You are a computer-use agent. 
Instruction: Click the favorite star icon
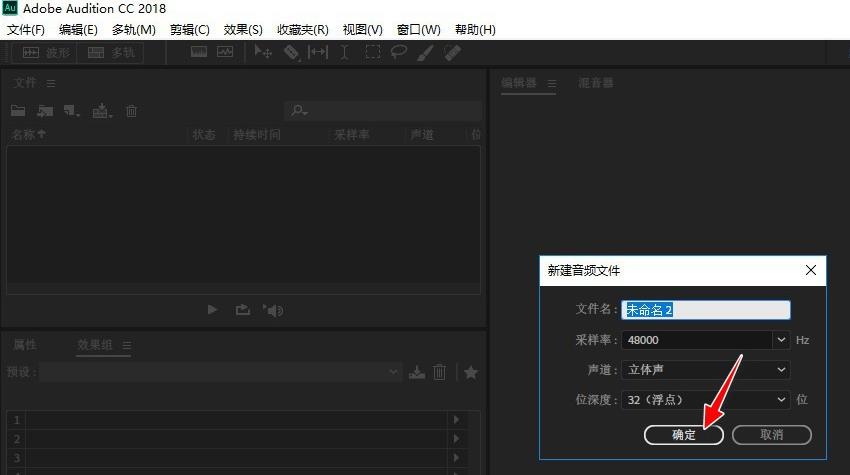(471, 372)
